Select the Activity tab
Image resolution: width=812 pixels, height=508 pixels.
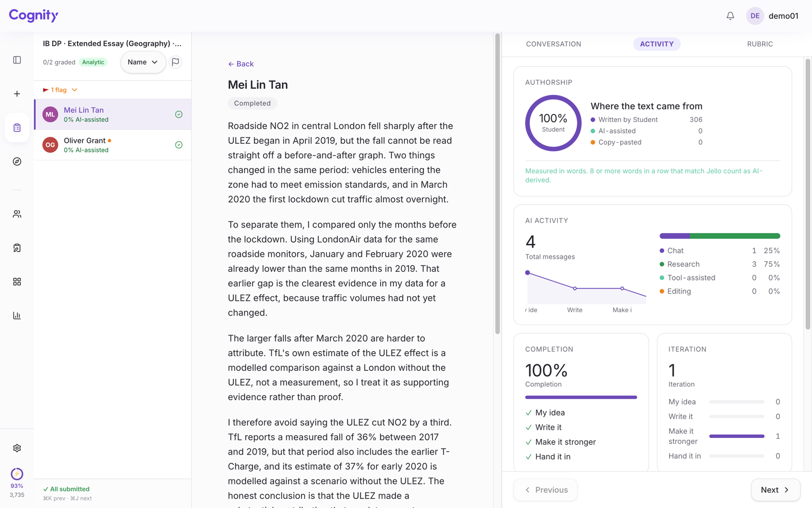coord(657,44)
